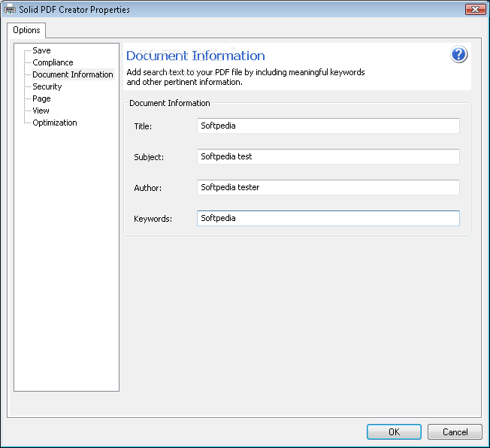Dismiss the dialog with Cancel
The image size is (490, 448).
pos(455,431)
